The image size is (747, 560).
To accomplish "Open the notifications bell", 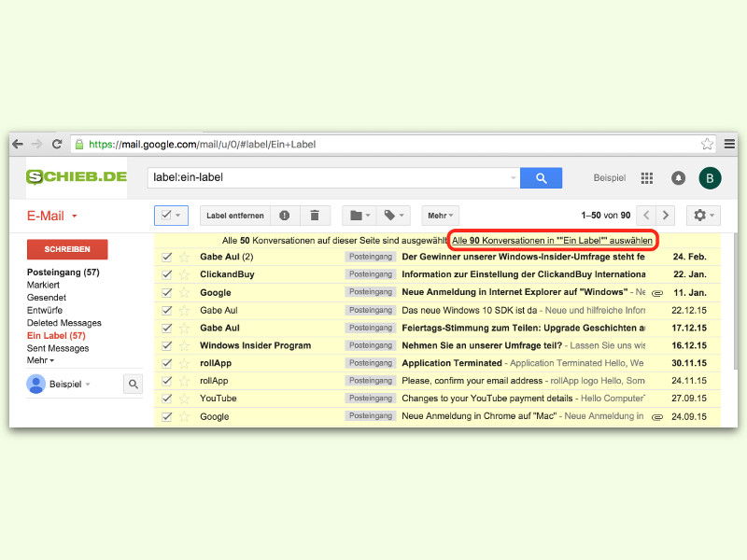I will [678, 178].
